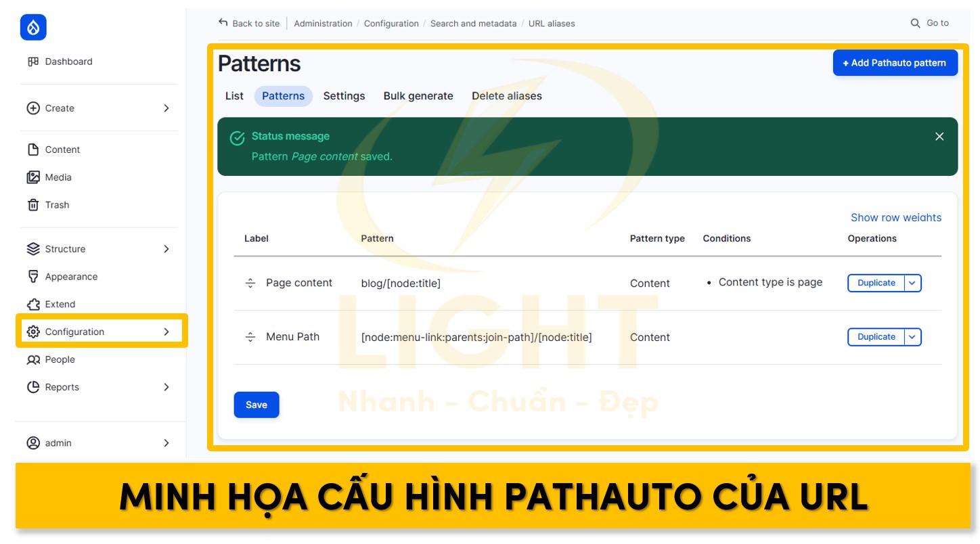
Task: Click the Appearance brush icon
Action: tap(33, 277)
